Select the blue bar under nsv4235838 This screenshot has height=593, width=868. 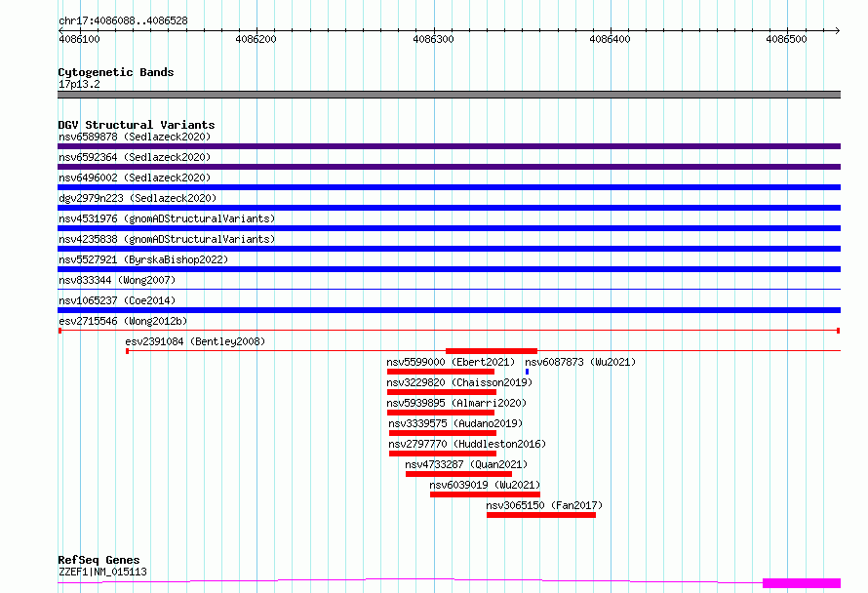(x=449, y=249)
